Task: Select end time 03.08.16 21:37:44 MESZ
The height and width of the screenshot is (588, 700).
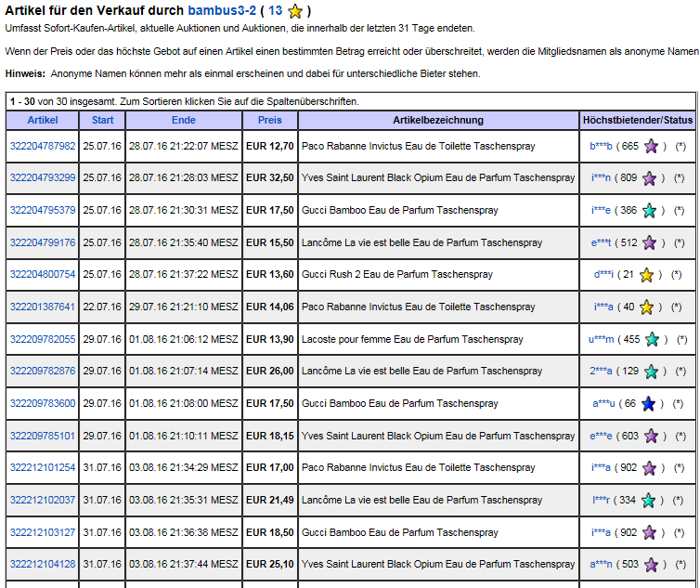Action: click(184, 565)
